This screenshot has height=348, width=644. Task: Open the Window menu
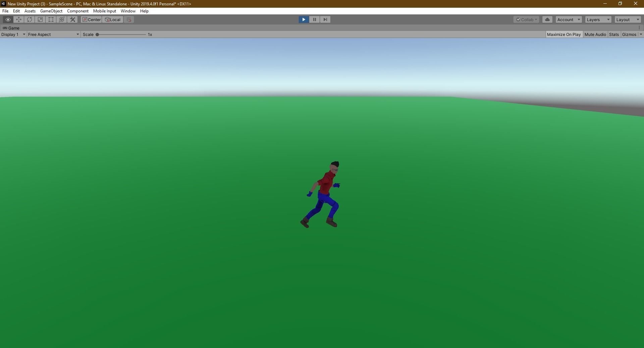pyautogui.click(x=128, y=11)
